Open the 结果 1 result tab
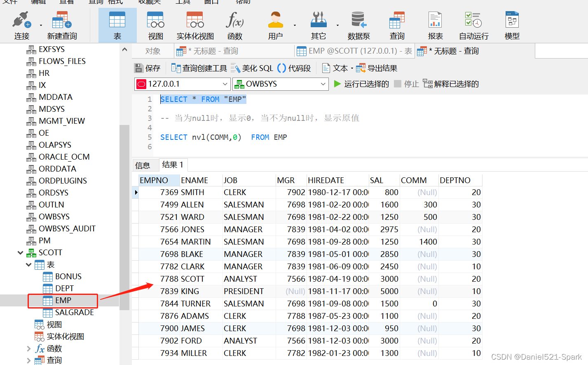 click(x=173, y=165)
